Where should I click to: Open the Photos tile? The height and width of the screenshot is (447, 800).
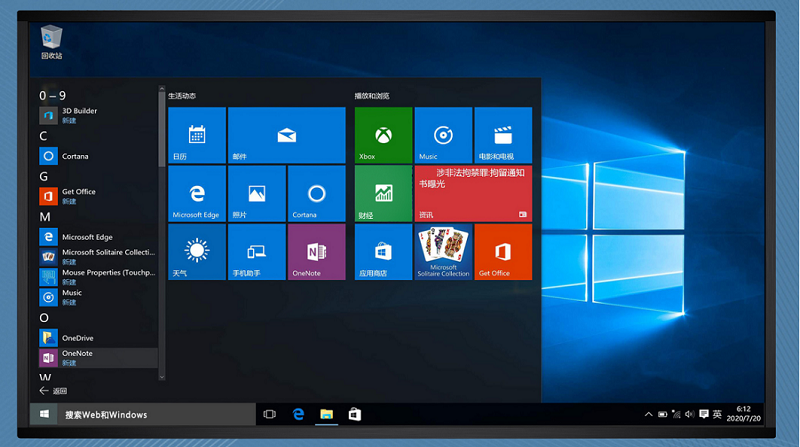click(257, 193)
